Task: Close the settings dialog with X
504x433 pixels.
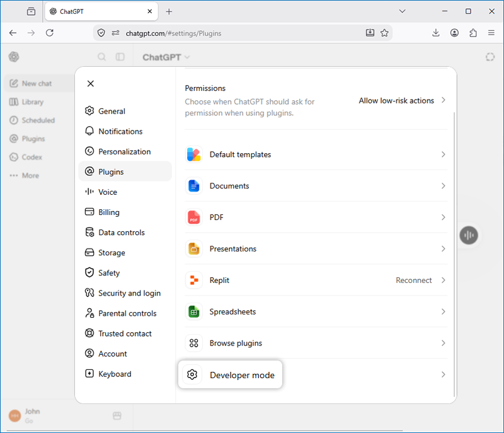Action: pos(91,84)
